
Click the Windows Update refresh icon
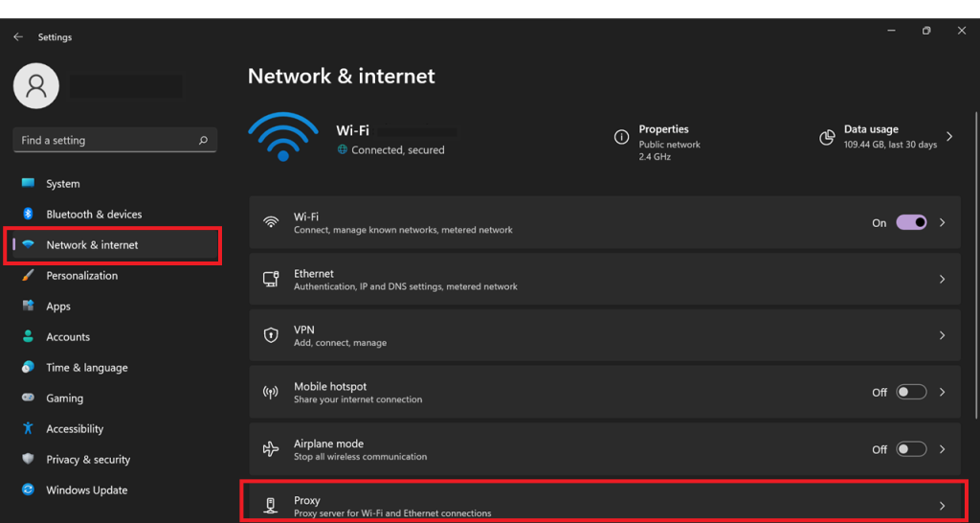(28, 489)
